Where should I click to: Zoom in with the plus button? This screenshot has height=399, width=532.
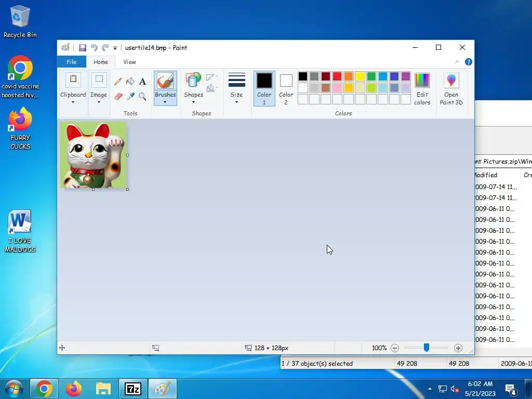[x=458, y=348]
